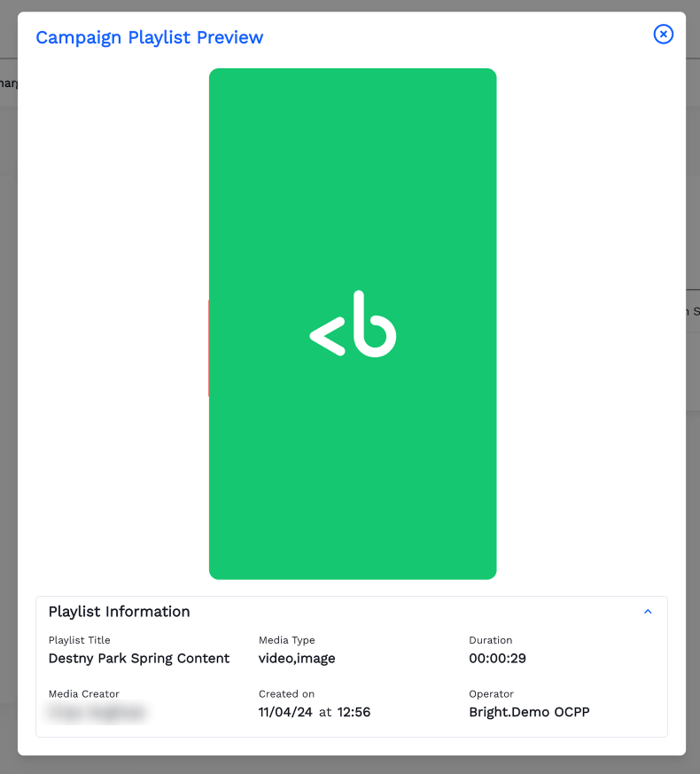
Task: Click the Playlist Title label
Action: 80,640
